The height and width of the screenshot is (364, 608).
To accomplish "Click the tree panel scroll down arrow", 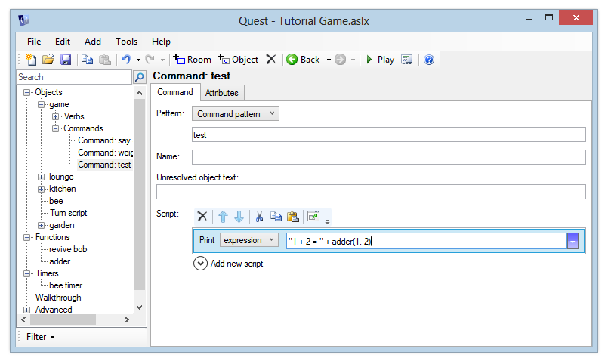I will [x=140, y=307].
